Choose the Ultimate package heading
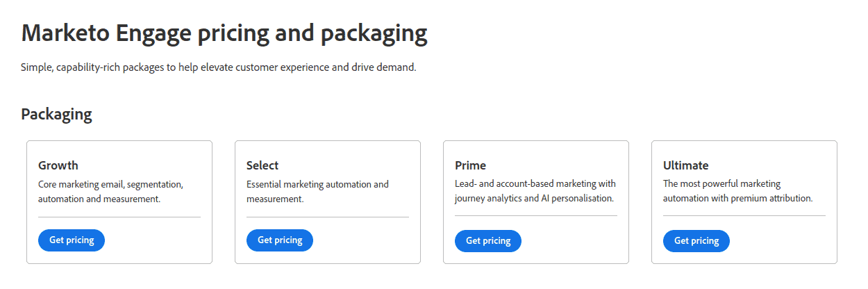The height and width of the screenshot is (289, 868). (x=685, y=165)
